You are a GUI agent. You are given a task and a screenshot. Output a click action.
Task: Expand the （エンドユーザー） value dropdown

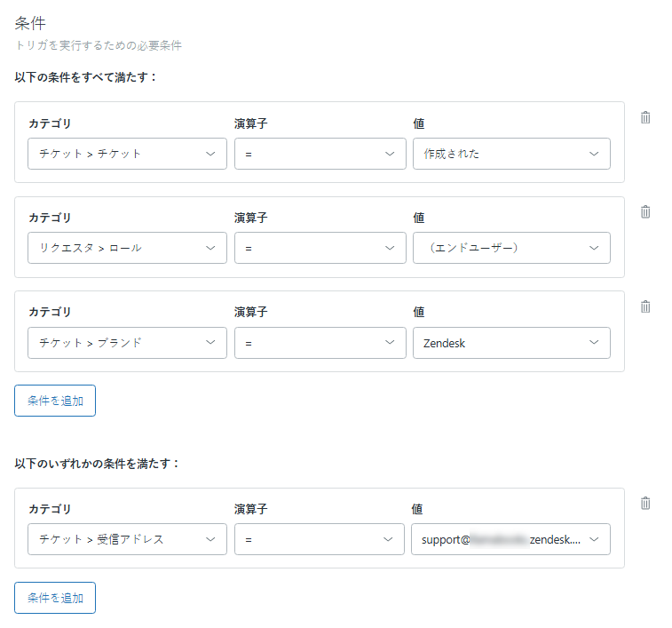coord(511,248)
